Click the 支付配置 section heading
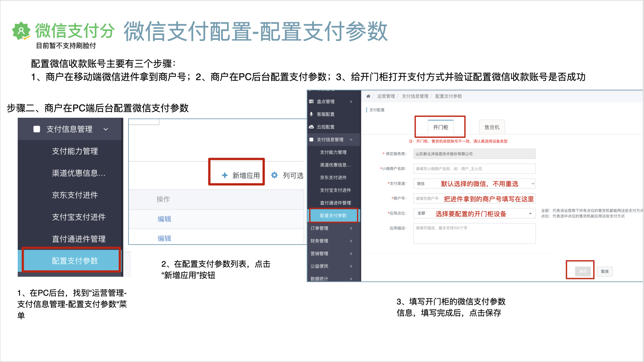Image resolution: width=644 pixels, height=362 pixels. coord(377,110)
